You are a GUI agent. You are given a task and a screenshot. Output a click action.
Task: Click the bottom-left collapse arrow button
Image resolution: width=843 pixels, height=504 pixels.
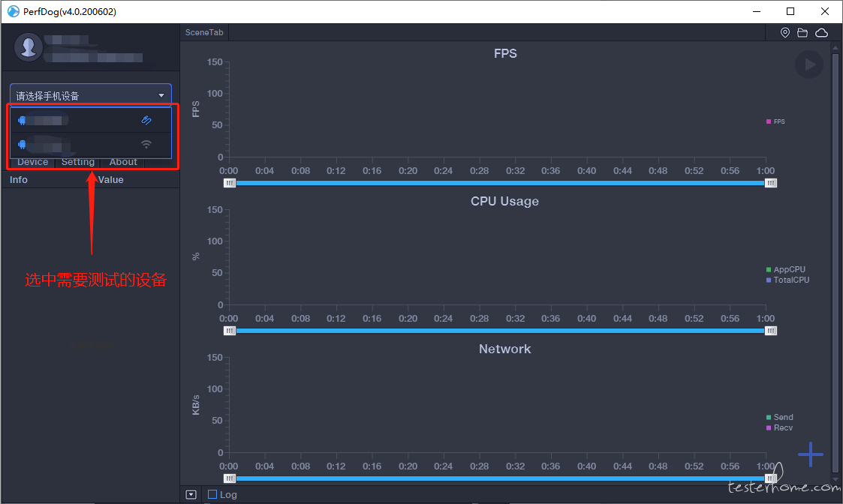[x=191, y=494]
